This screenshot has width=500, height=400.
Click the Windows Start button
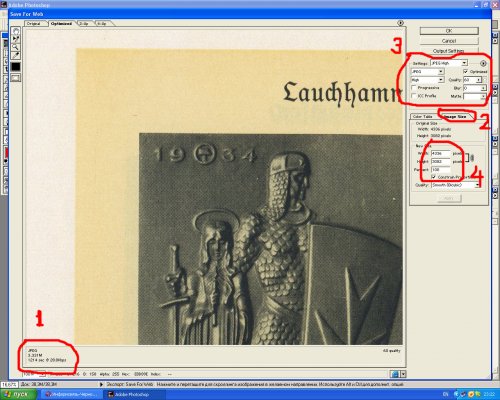(19, 394)
